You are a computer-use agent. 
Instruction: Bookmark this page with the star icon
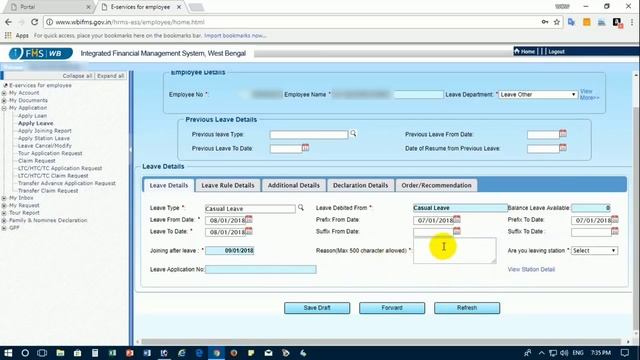click(557, 22)
